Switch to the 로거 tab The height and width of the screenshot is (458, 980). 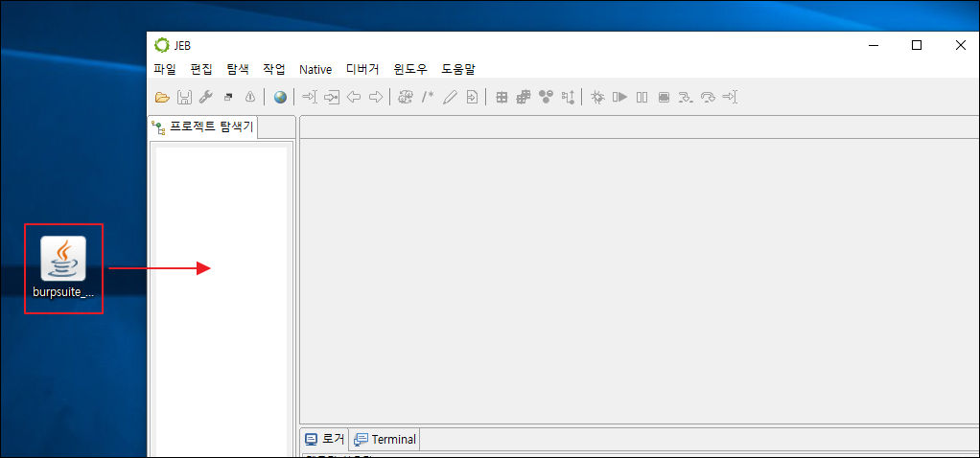(x=324, y=439)
